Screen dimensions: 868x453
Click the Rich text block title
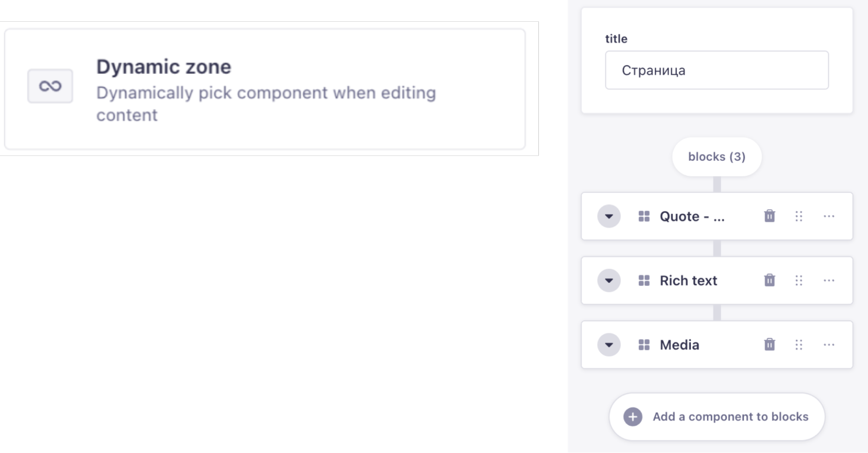tap(688, 281)
